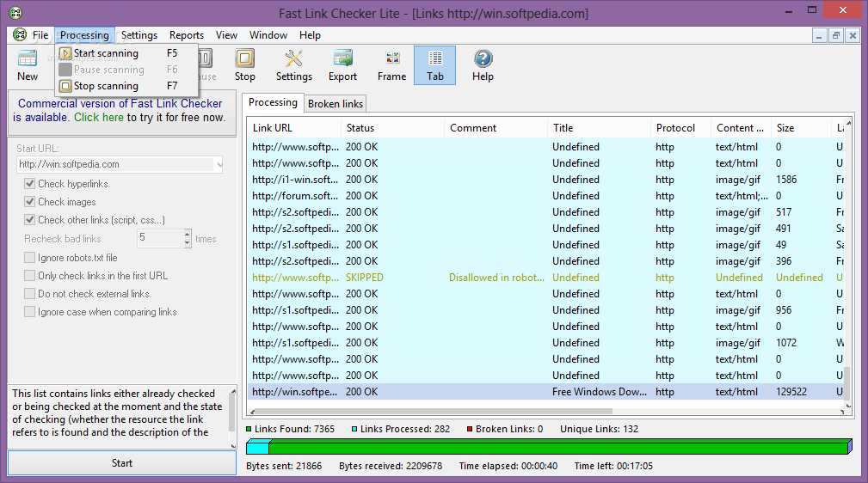Select the Tab view toolbar button

435,65
